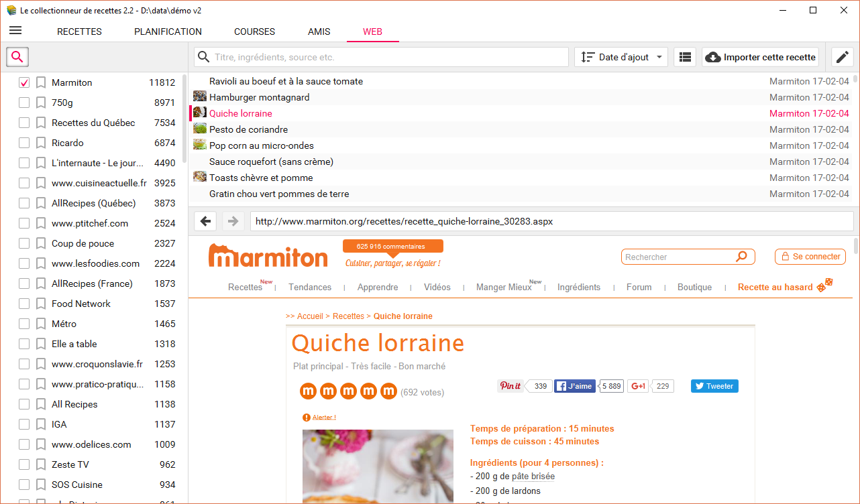Open the list view mode icon
The image size is (860, 504).
click(x=685, y=57)
